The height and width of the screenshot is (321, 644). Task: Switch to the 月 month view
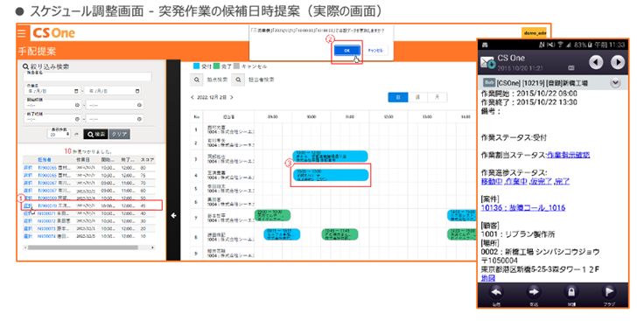coord(437,97)
